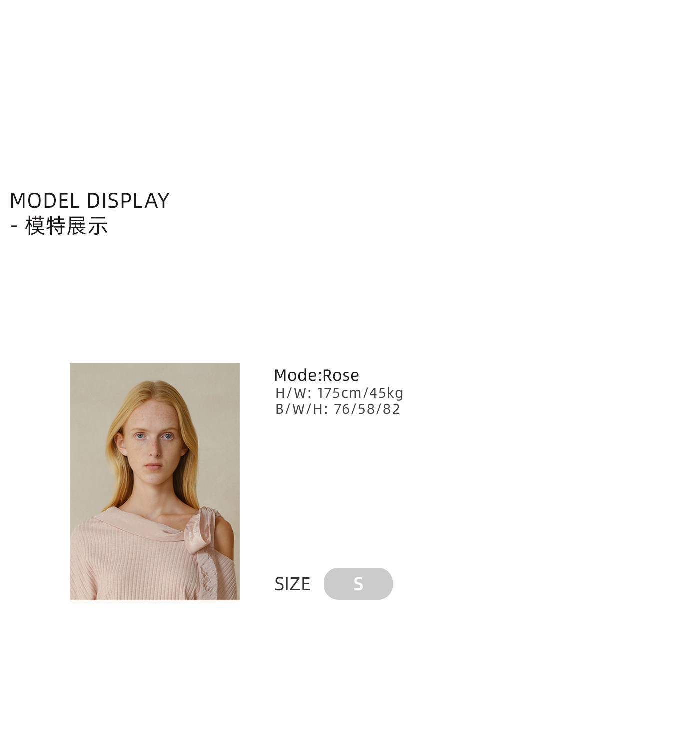Open the model Rose photo

(x=155, y=481)
